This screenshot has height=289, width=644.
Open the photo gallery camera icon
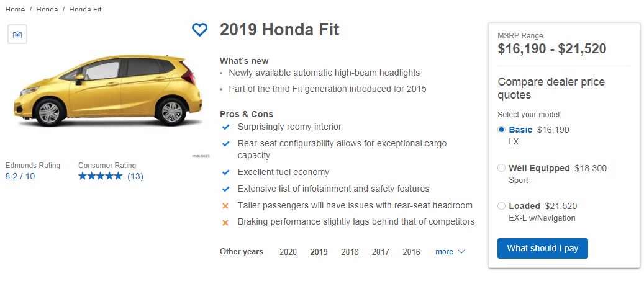(x=17, y=35)
